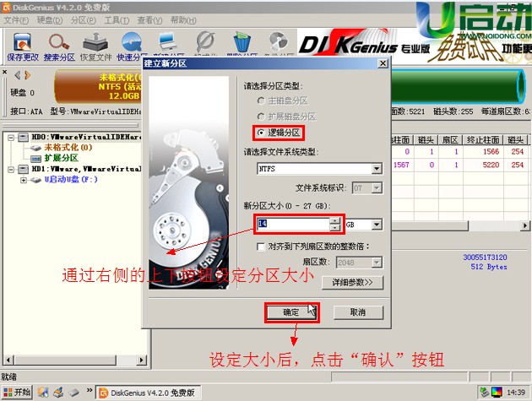Image resolution: width=532 pixels, height=401 pixels.
Task: Select U启动U盘 (F:) in the tree
Action: click(71, 180)
